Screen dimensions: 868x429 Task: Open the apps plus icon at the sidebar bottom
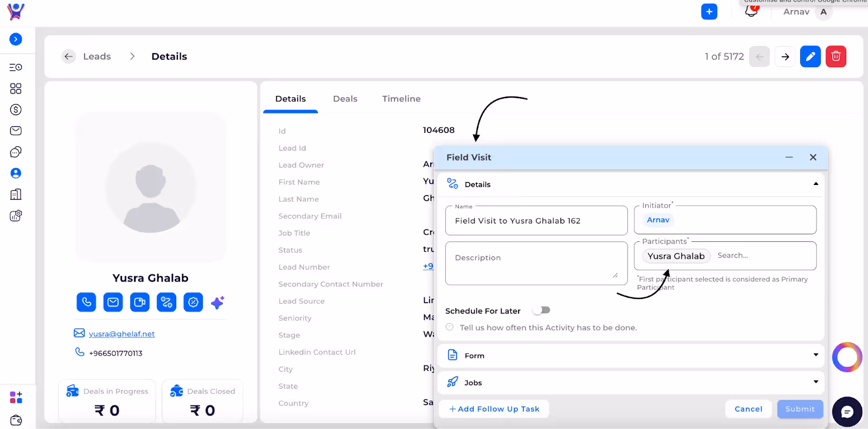[16, 398]
